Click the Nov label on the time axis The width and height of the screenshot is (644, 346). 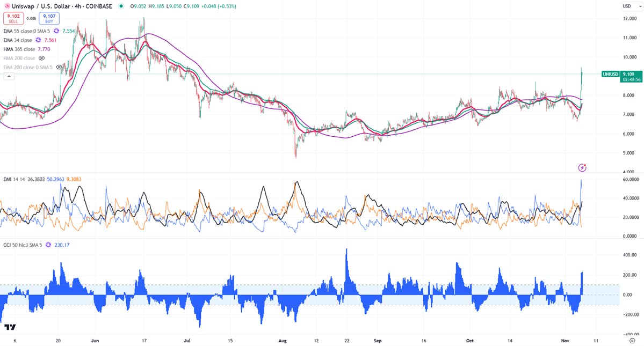(x=565, y=341)
